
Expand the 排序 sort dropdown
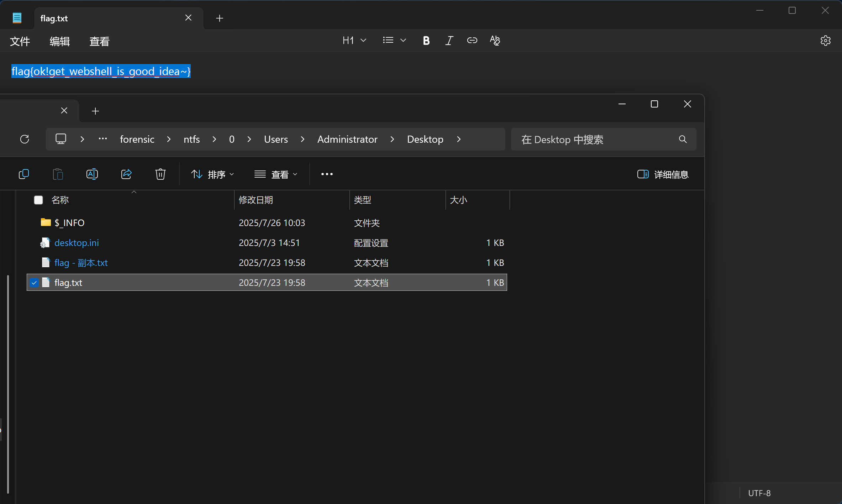click(212, 174)
